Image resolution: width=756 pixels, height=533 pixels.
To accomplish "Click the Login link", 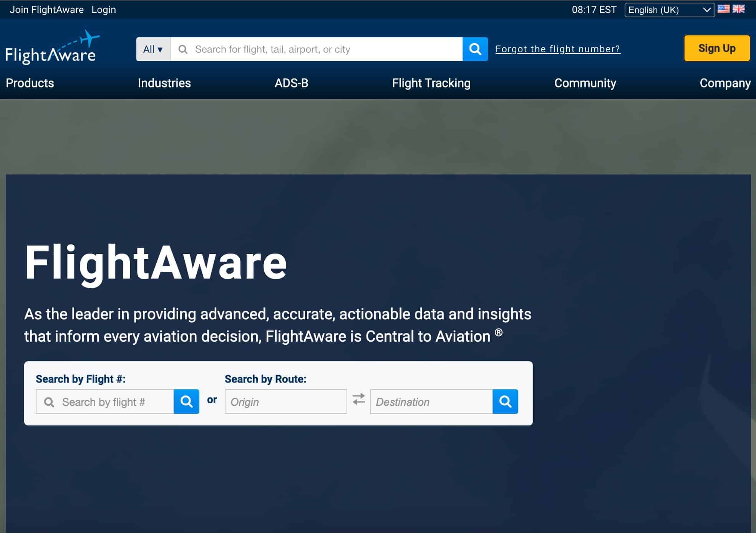I will click(104, 10).
